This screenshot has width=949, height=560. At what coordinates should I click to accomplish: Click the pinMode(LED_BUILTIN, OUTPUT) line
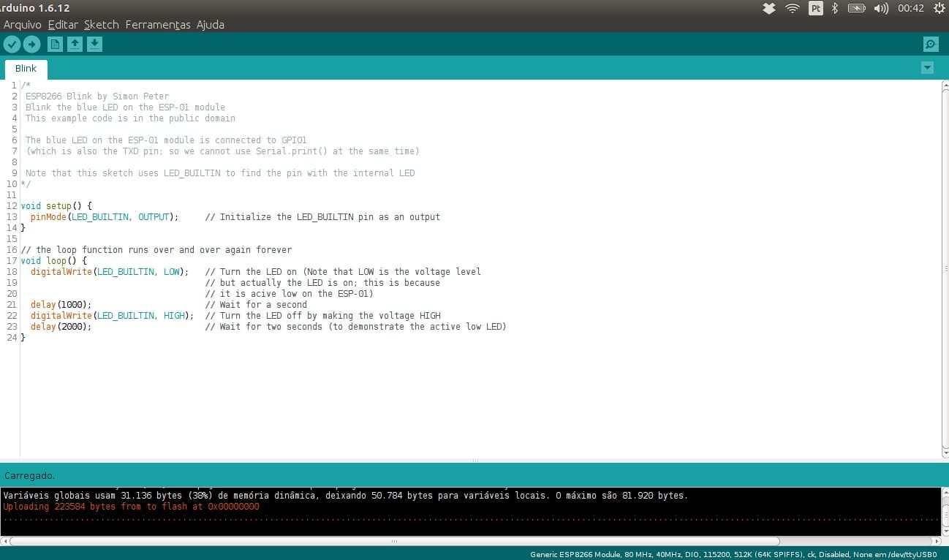(105, 217)
